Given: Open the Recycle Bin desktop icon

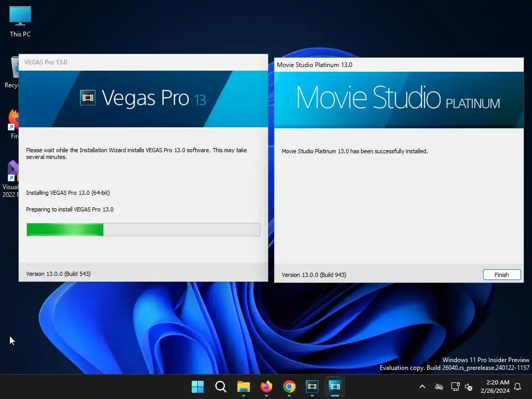Looking at the screenshot, I should 12,72.
